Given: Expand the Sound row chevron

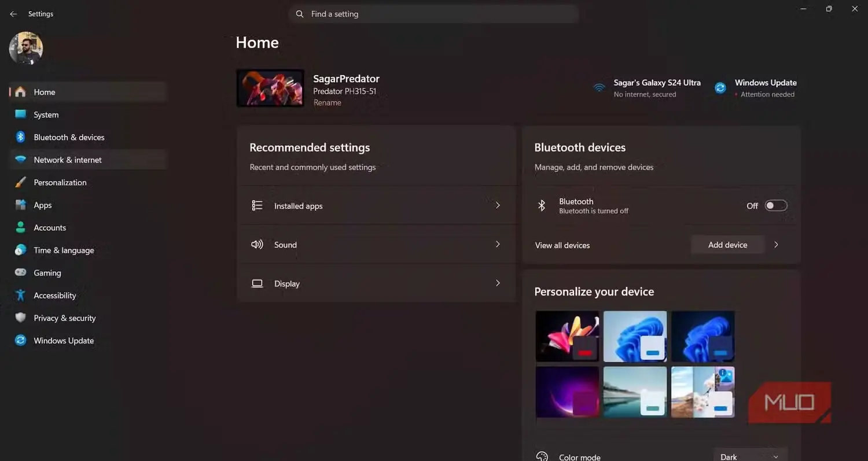Looking at the screenshot, I should coord(498,244).
